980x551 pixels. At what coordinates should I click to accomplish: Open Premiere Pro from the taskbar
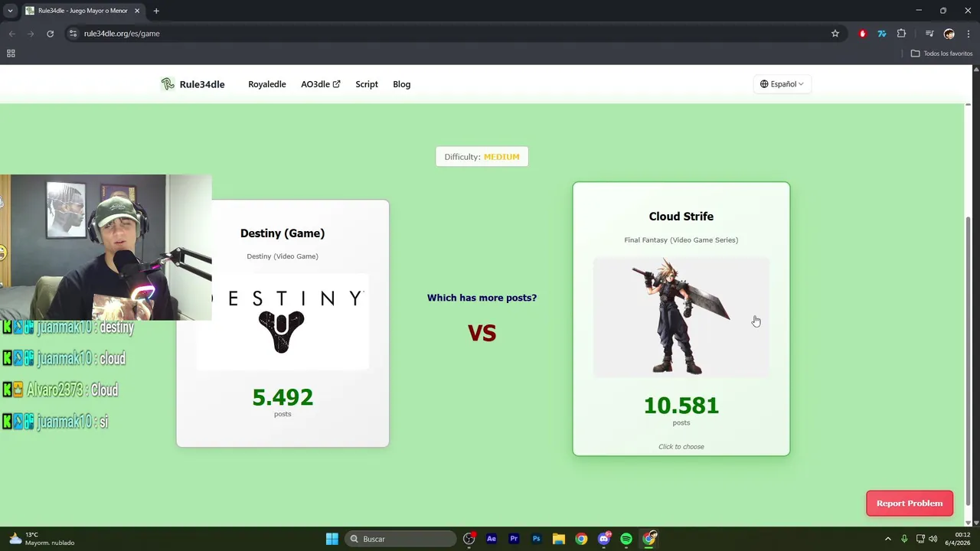(x=514, y=539)
